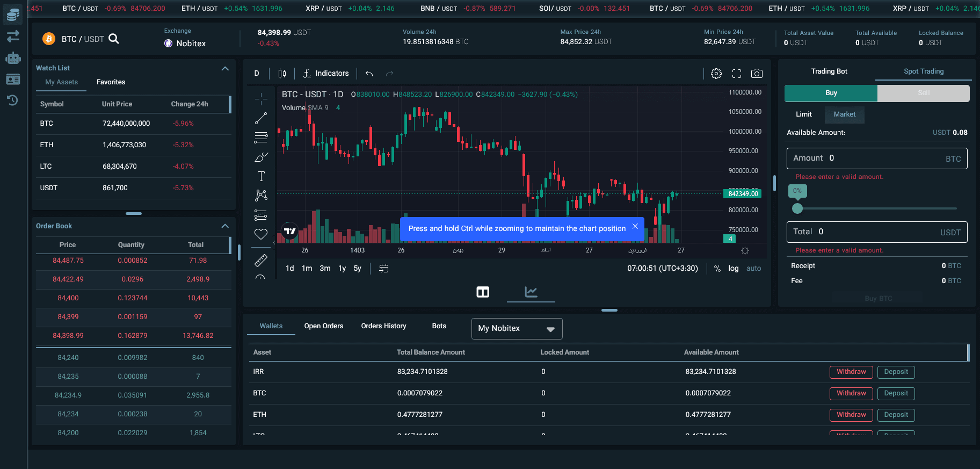The image size is (980, 469).
Task: Open the D interval dropdown
Action: pos(257,74)
